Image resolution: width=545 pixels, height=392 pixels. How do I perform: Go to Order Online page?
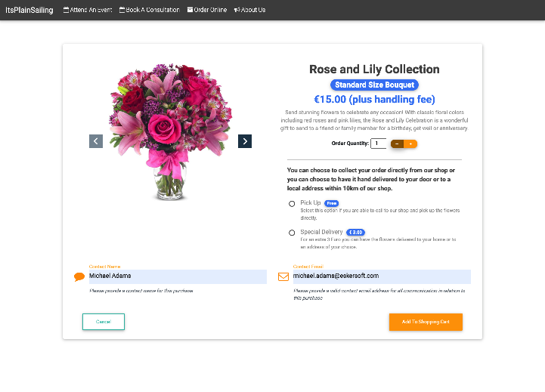point(207,10)
